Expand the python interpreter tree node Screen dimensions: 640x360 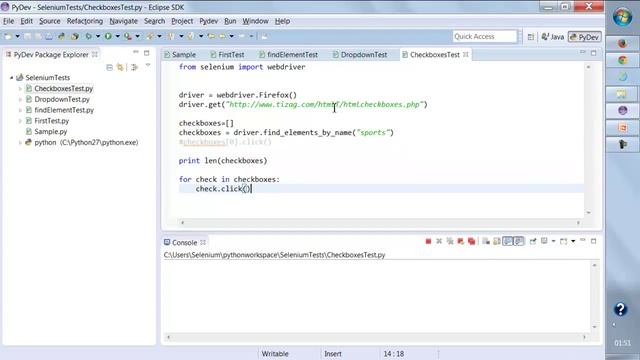[x=20, y=142]
